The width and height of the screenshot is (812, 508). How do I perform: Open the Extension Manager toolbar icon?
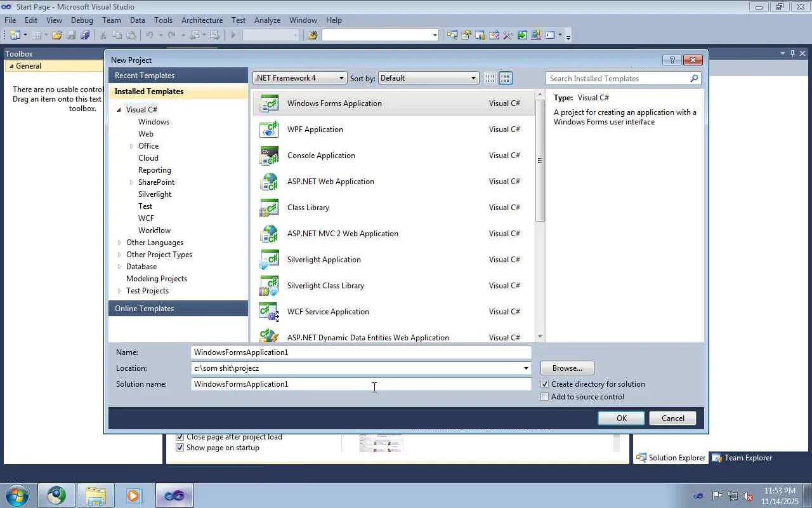pyautogui.click(x=536, y=36)
